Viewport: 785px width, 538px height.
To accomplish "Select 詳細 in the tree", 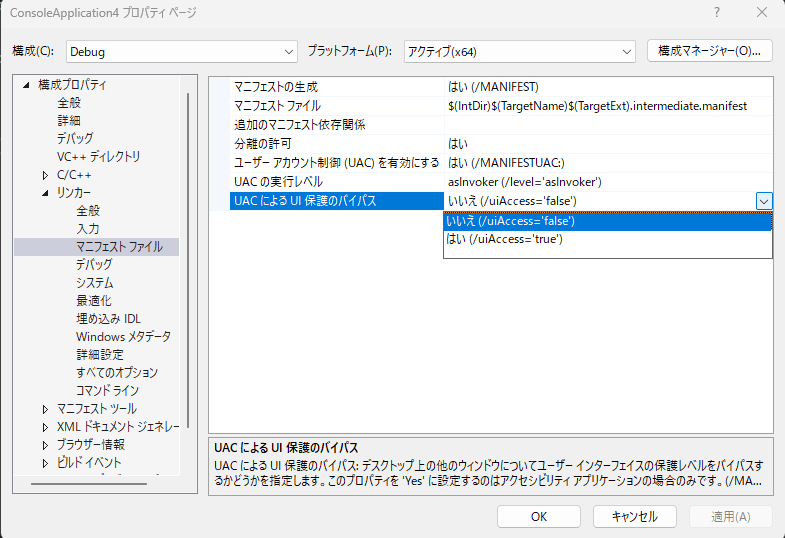I will 69,121.
